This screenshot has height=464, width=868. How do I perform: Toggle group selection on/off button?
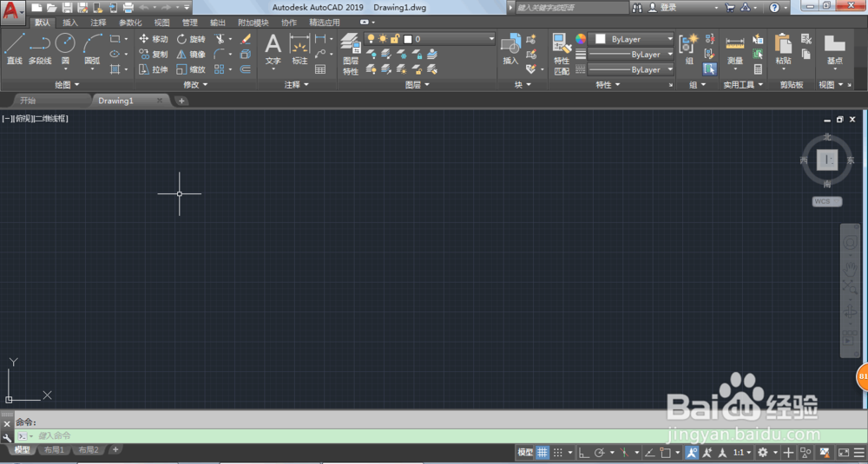pyautogui.click(x=710, y=69)
